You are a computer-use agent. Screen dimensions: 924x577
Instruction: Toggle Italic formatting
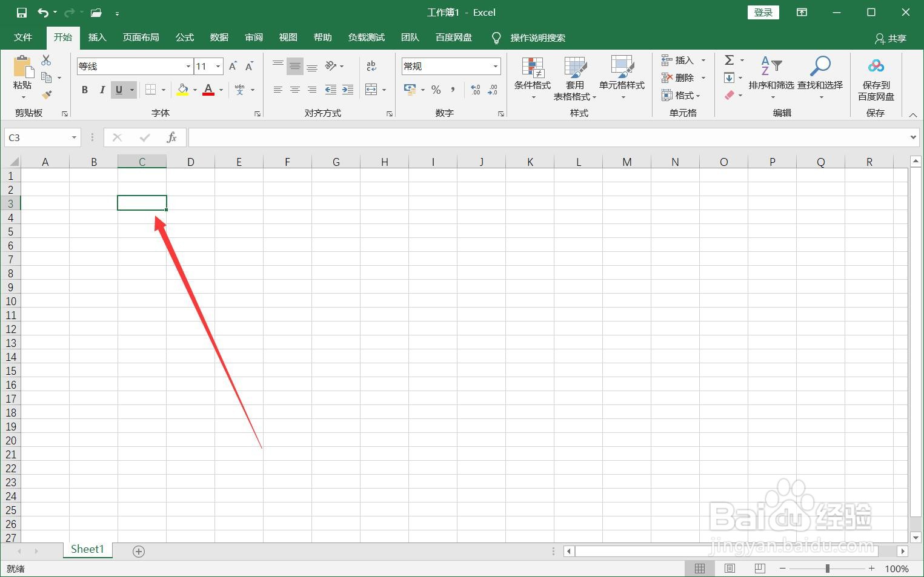tap(102, 90)
